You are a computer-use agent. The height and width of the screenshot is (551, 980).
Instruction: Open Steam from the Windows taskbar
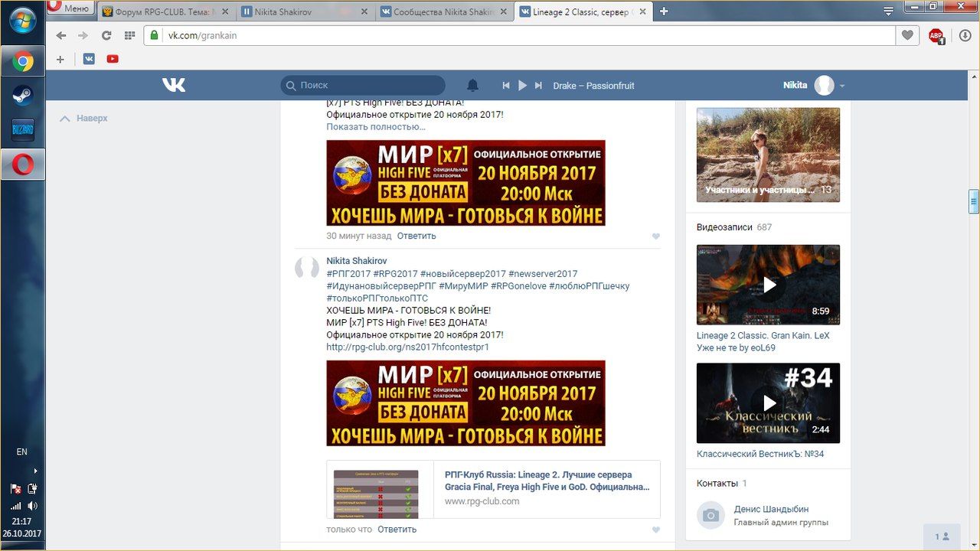tap(22, 96)
